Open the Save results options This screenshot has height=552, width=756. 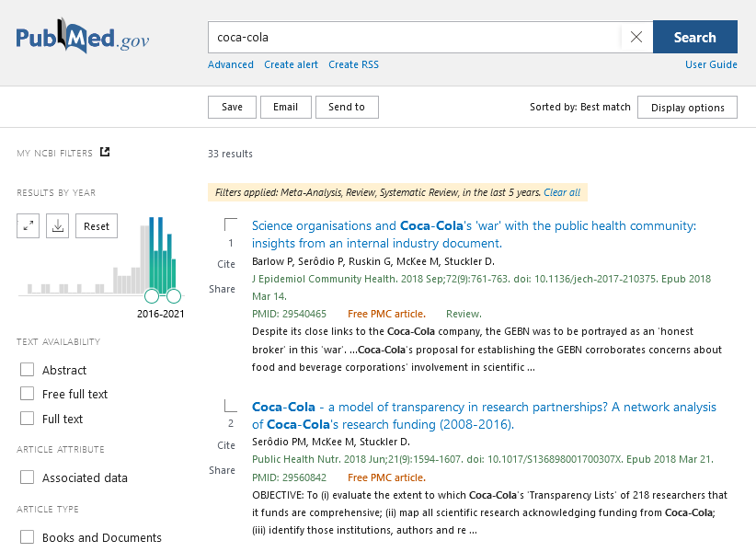tap(232, 107)
